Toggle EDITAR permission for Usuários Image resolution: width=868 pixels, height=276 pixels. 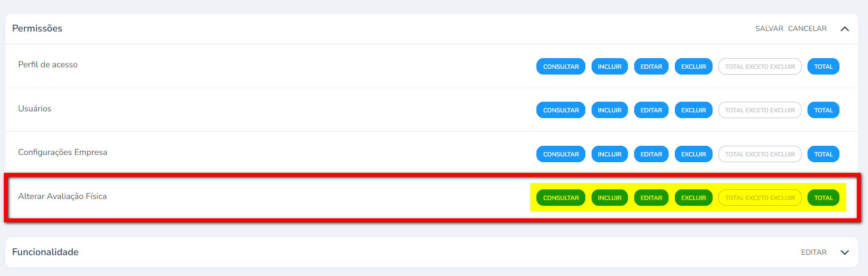(651, 110)
